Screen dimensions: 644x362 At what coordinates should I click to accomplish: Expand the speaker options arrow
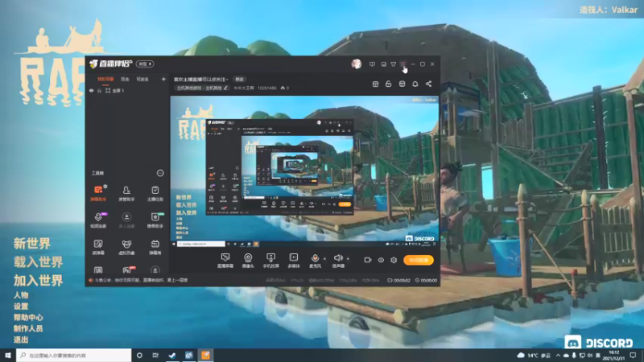(x=348, y=258)
